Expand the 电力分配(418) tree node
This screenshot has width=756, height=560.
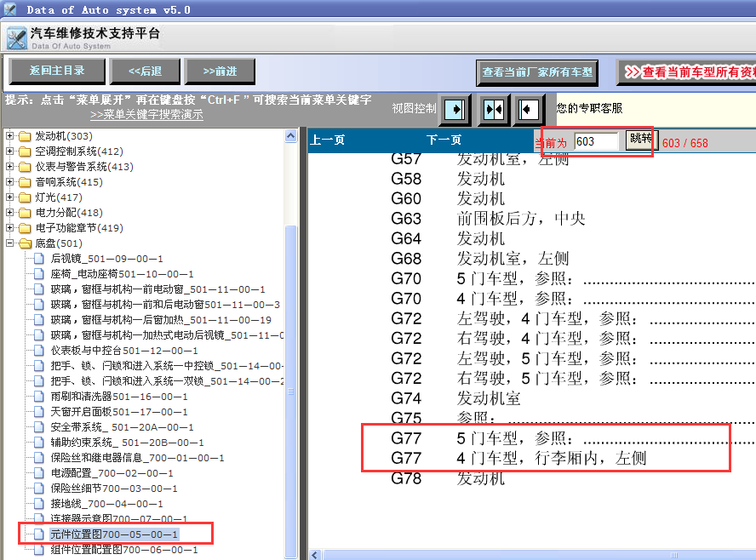point(9,213)
